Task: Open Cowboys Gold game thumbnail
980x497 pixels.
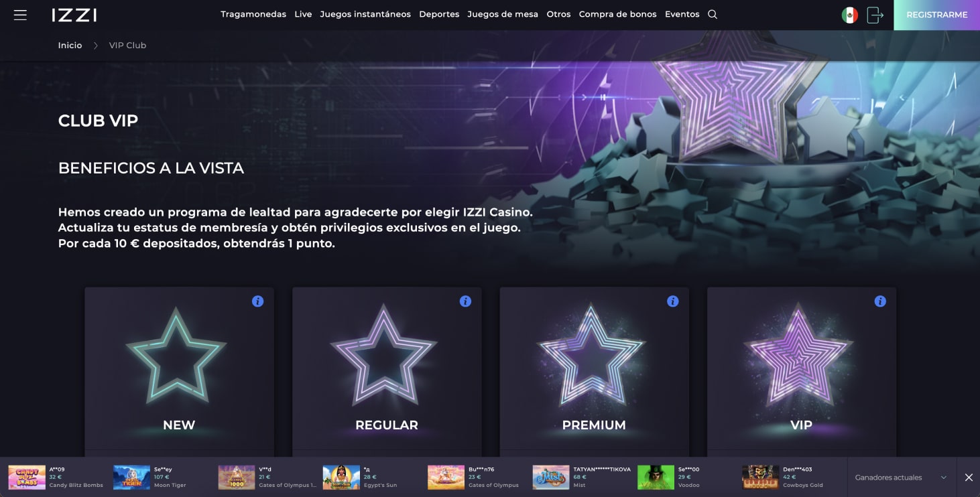Action: [761, 477]
